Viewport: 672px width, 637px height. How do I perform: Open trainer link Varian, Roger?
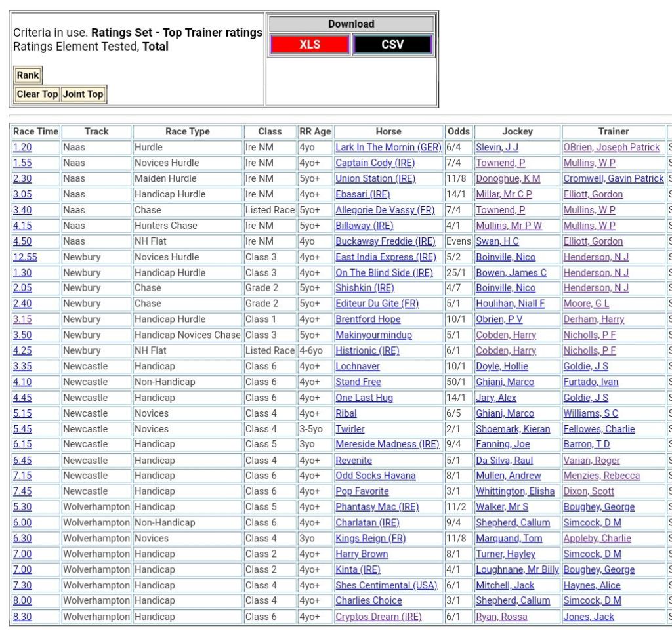[591, 461]
